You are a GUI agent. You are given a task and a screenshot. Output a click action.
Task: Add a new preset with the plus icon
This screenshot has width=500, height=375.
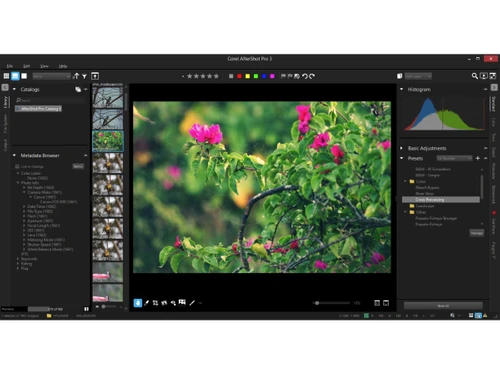coord(478,158)
